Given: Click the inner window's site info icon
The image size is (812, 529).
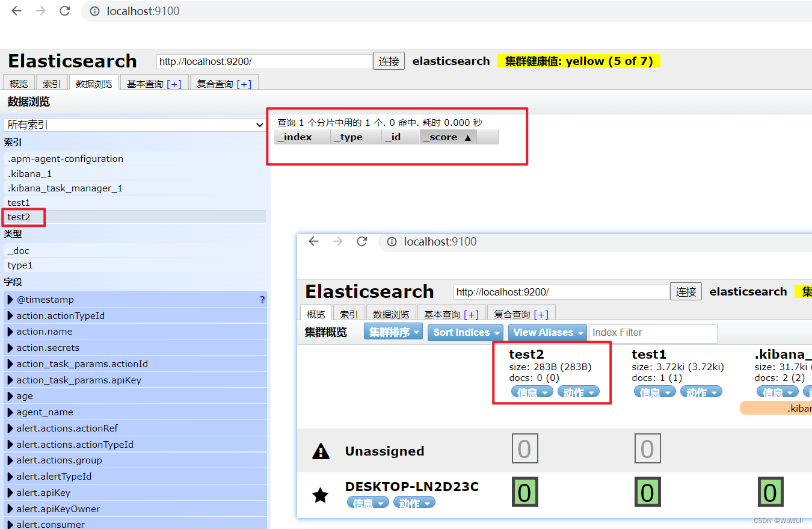Looking at the screenshot, I should [392, 241].
